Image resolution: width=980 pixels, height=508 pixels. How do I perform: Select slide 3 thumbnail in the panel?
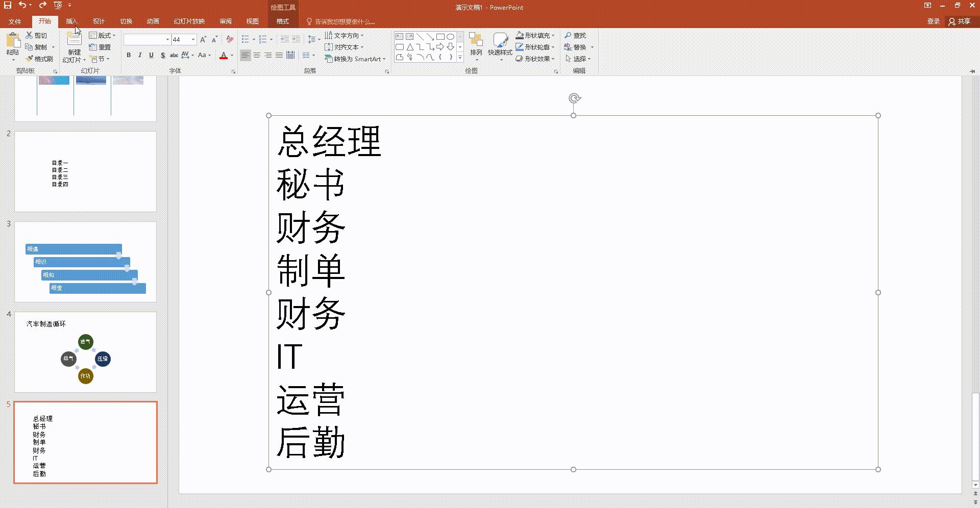coord(85,261)
